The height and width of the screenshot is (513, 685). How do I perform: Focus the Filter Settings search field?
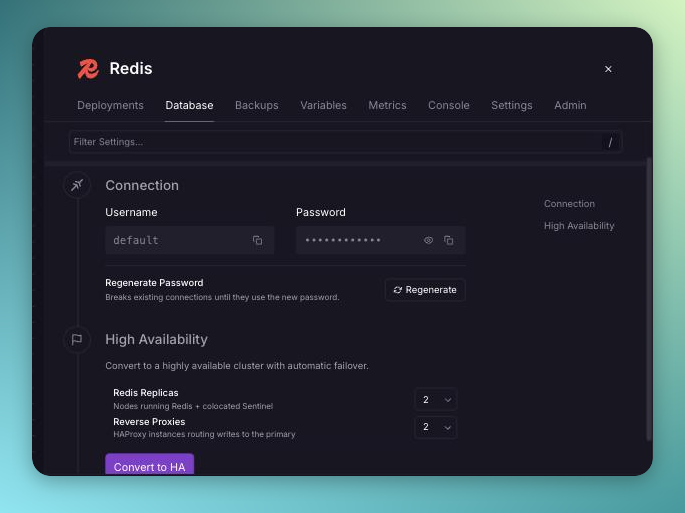coord(345,142)
